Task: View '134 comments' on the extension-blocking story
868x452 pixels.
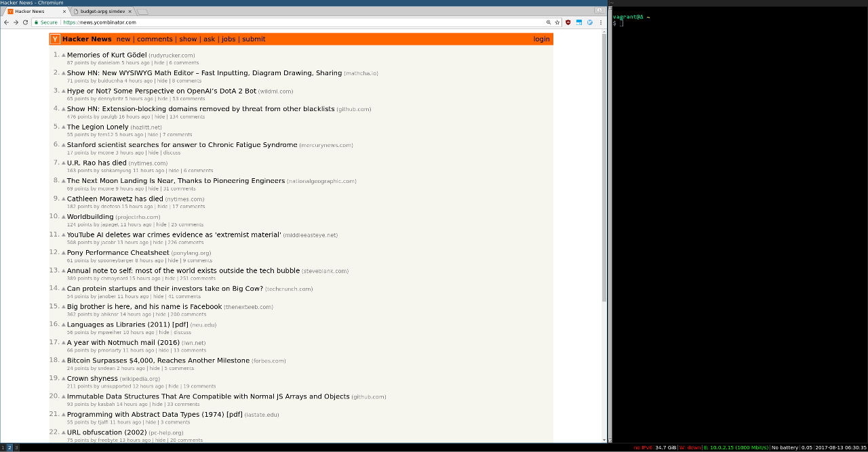Action: [x=187, y=117]
